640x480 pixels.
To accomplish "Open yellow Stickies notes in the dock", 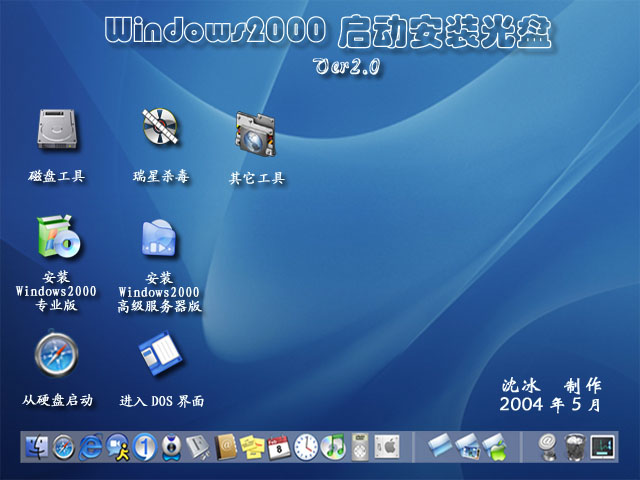I will 252,447.
